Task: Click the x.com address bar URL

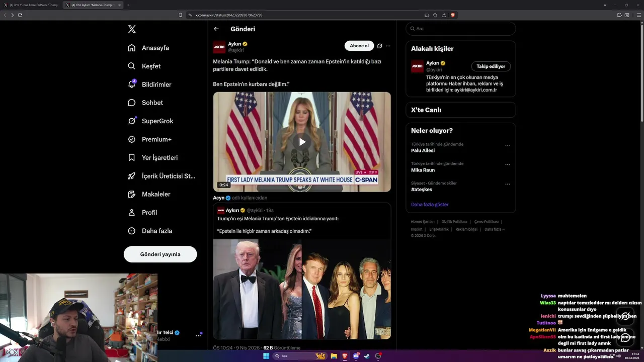Action: click(229, 15)
